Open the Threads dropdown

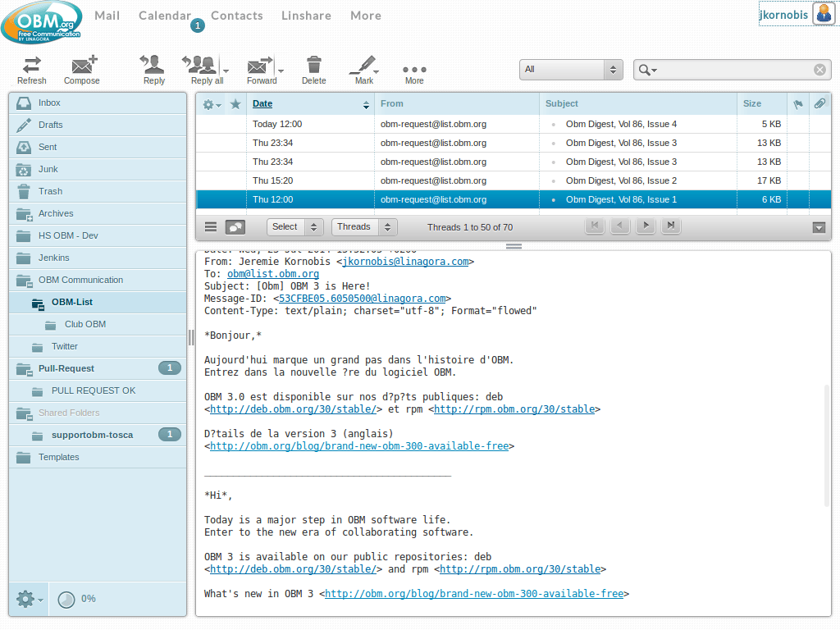tap(364, 227)
